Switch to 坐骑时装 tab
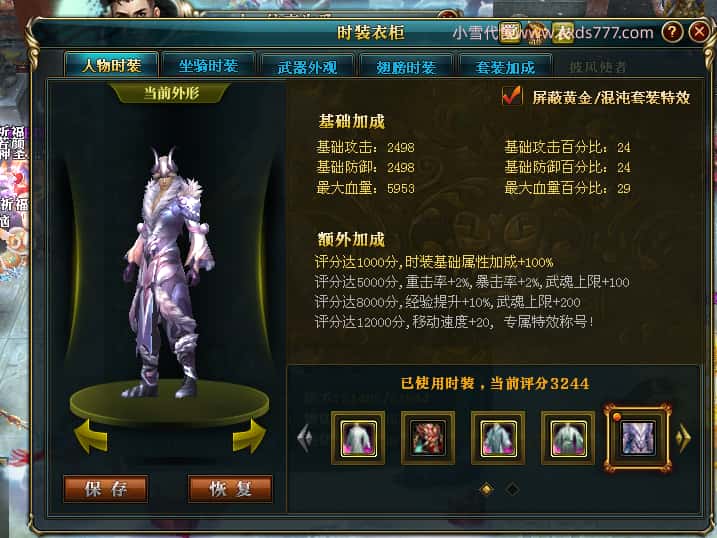This screenshot has height=538, width=717. coord(209,66)
